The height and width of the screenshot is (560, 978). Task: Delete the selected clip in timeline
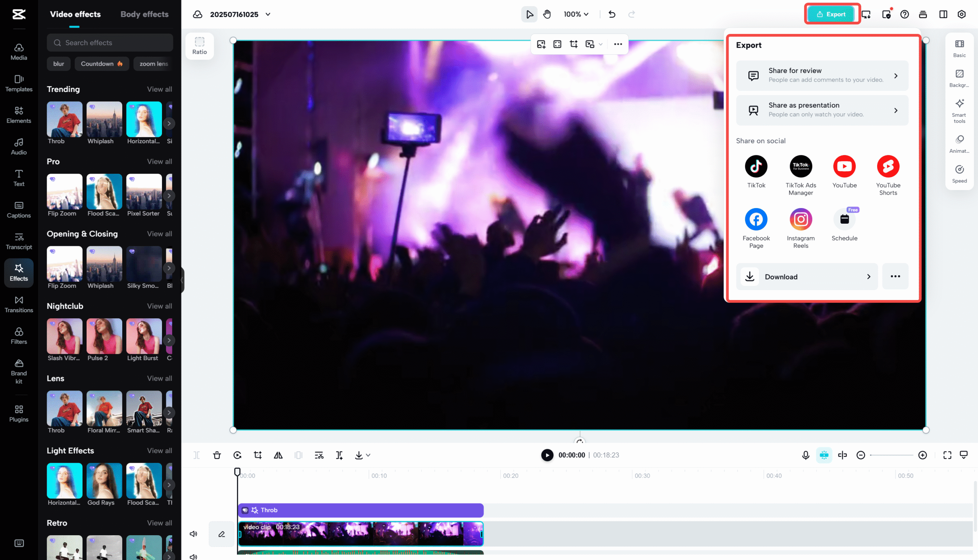click(x=217, y=455)
